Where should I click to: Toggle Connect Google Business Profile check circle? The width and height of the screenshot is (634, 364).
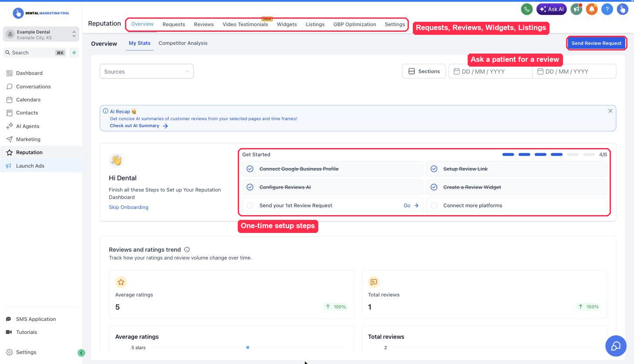pyautogui.click(x=250, y=169)
